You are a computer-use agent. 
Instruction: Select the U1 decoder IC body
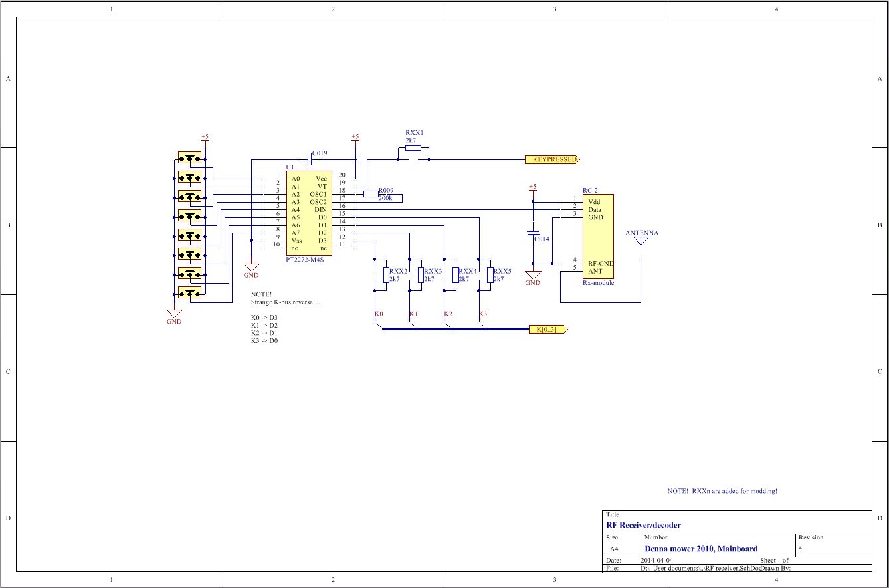point(310,213)
